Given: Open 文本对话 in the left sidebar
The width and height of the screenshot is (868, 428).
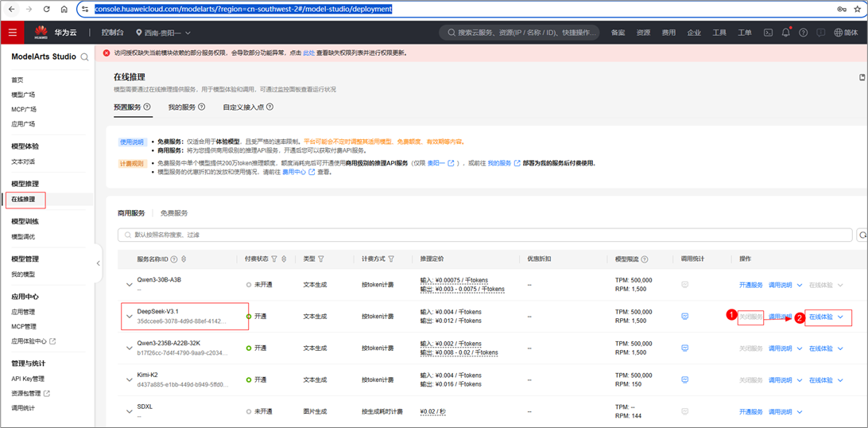Looking at the screenshot, I should pos(23,161).
